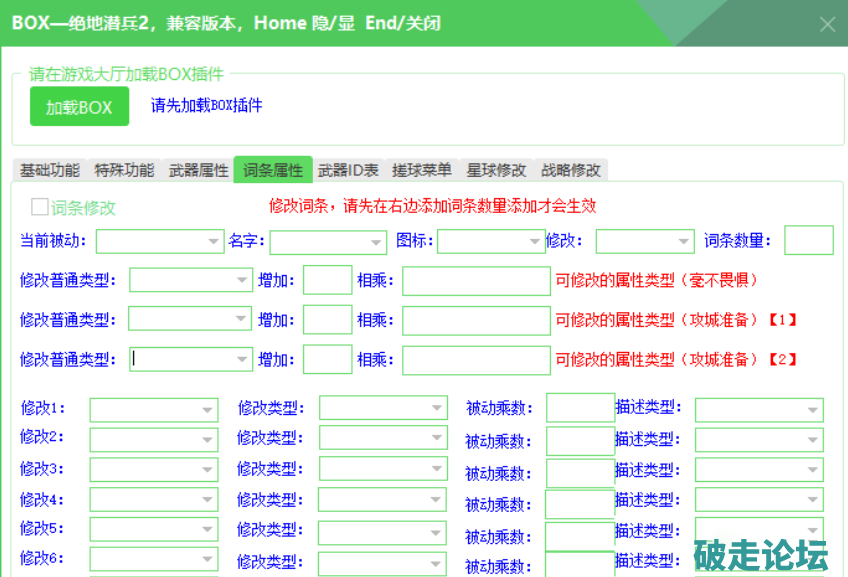848x577 pixels.
Task: Expand the 修改1 dropdown
Action: tap(154, 410)
